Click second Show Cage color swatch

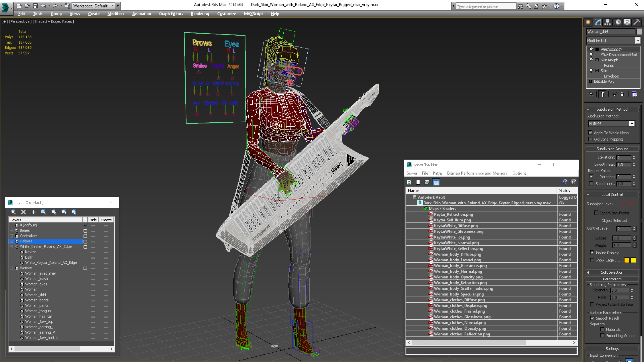633,260
